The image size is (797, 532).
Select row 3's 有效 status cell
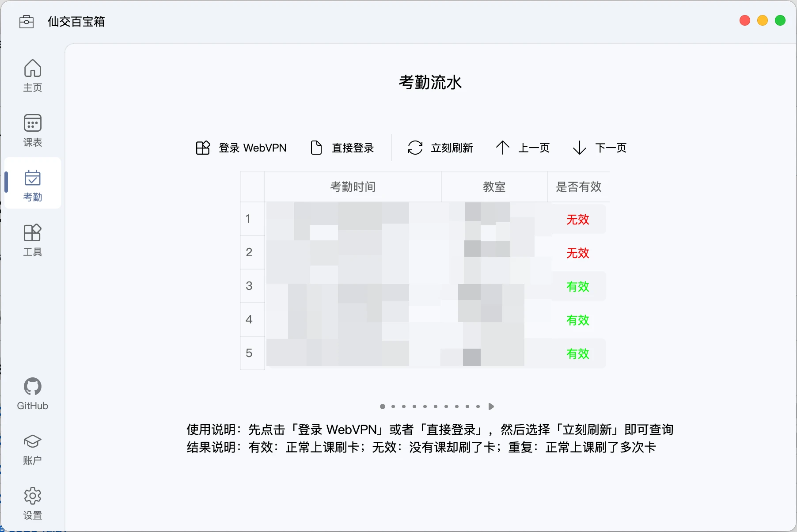coord(578,287)
